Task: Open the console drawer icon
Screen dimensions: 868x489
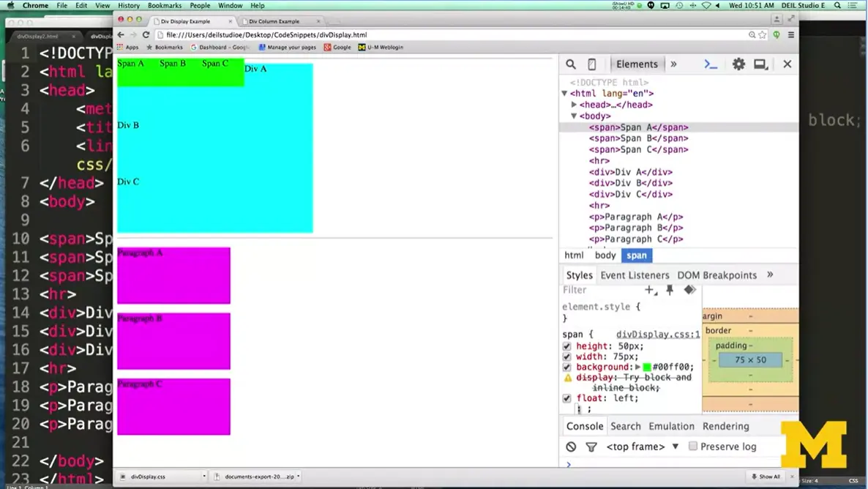Action: [x=710, y=64]
